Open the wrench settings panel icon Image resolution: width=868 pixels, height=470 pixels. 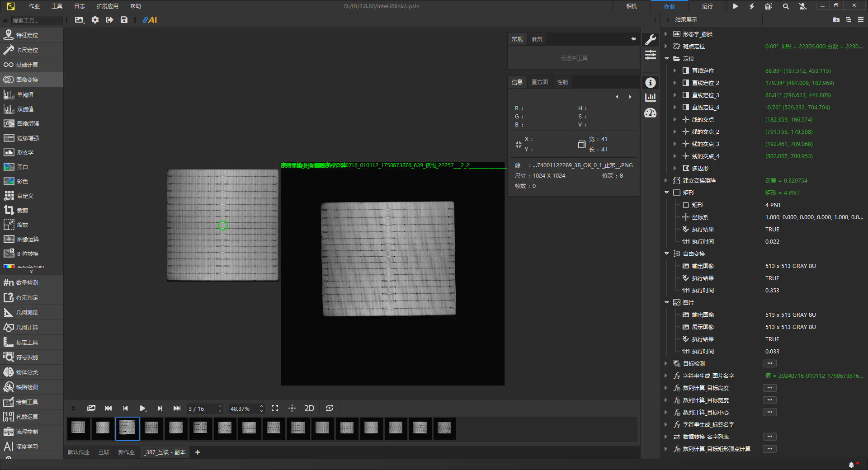pyautogui.click(x=651, y=40)
